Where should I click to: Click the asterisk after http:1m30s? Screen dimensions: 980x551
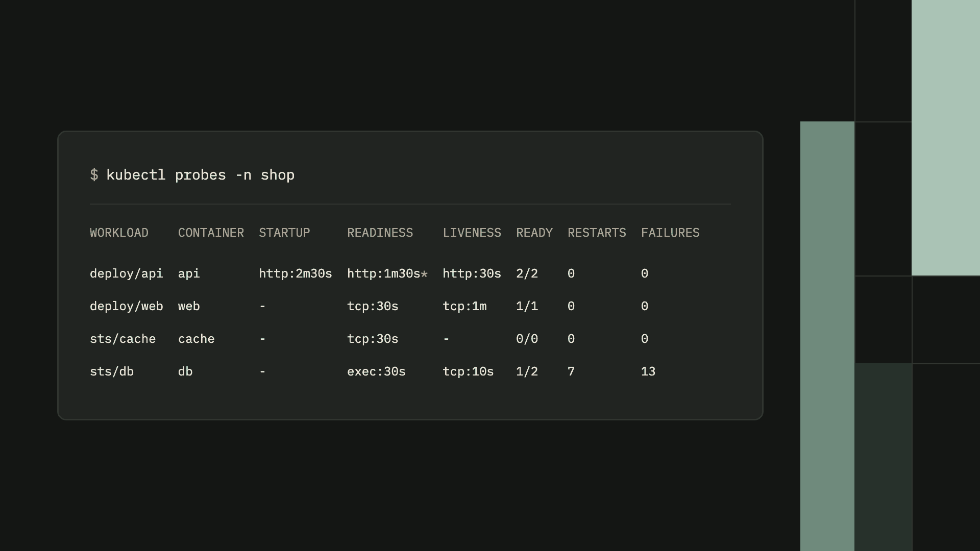click(424, 274)
